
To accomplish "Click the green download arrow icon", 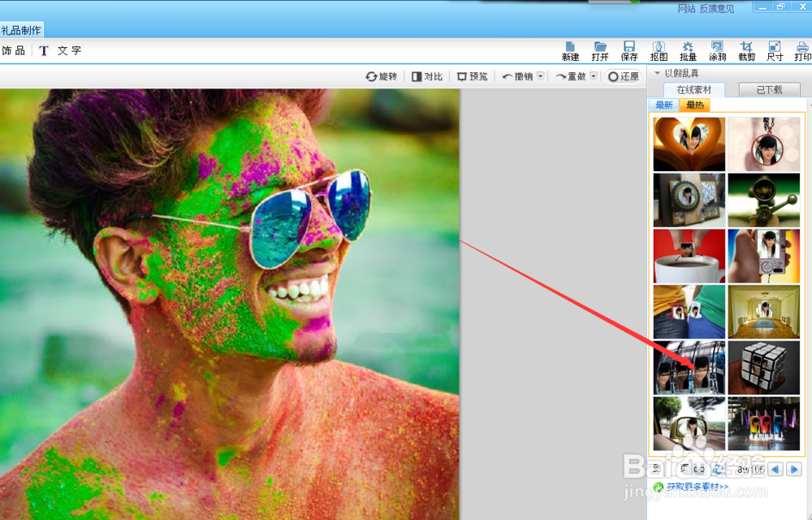I will coord(659,487).
